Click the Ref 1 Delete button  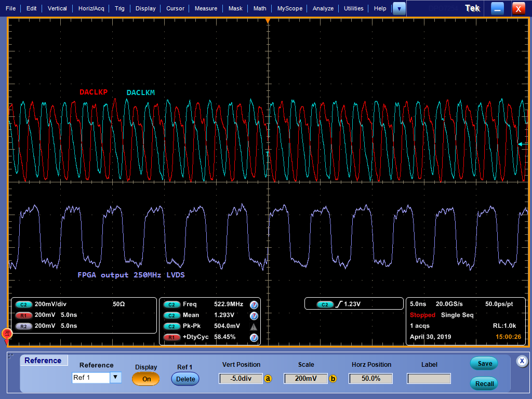[x=185, y=379]
